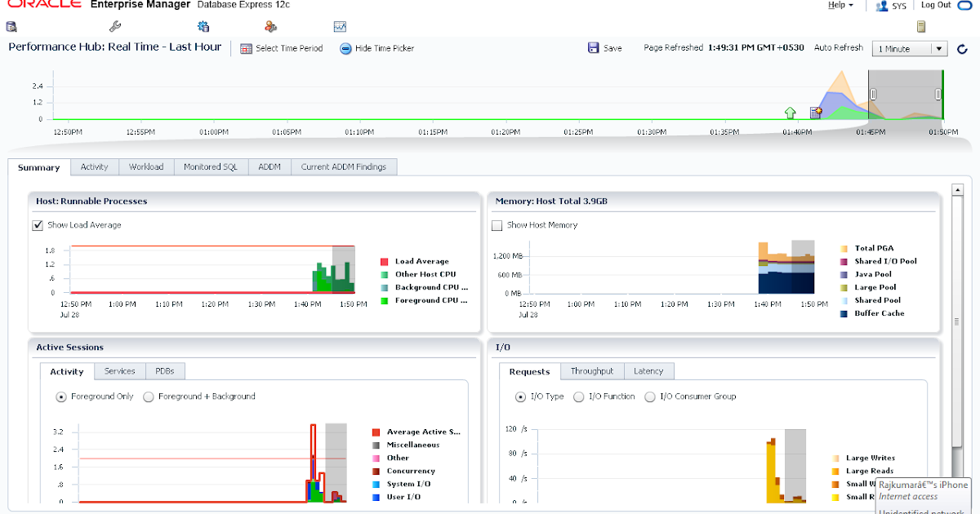Enable the Show Host Memory checkbox
980x514 pixels.
(497, 226)
